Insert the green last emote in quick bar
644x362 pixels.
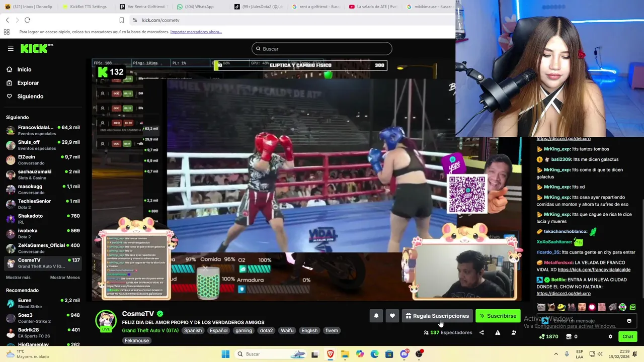click(x=632, y=307)
